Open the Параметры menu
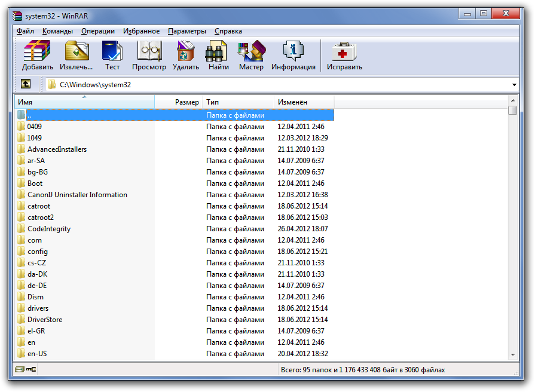Image resolution: width=535 pixels, height=392 pixels. pos(188,30)
